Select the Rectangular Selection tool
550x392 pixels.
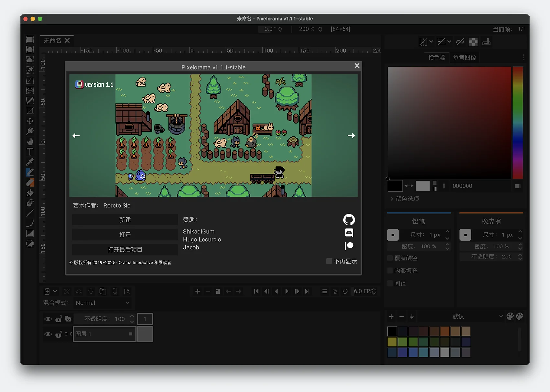30,39
